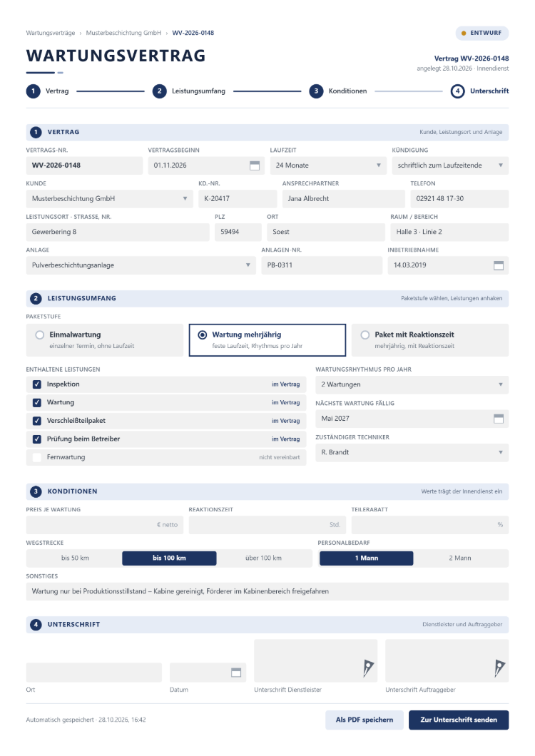The image size is (535, 756).
Task: Click the Wartungsverträge breadcrumb link
Action: click(x=51, y=33)
